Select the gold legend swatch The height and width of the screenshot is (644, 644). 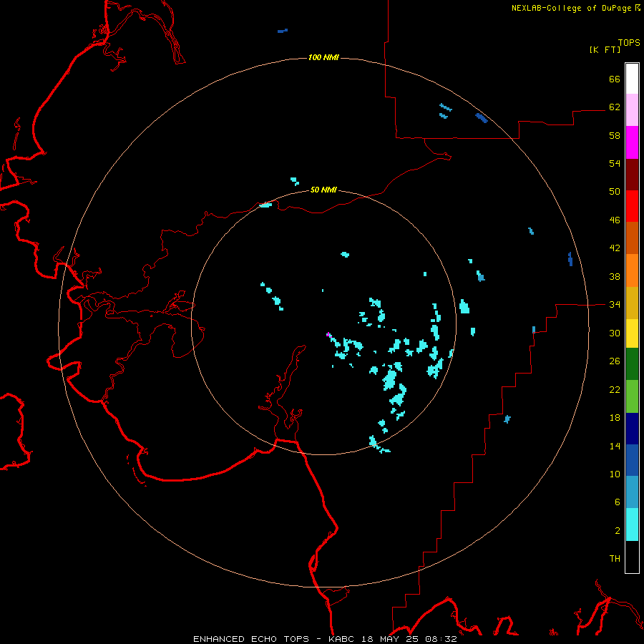632,303
